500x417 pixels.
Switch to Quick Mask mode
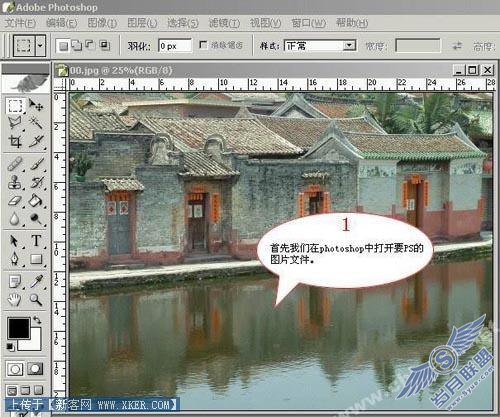[35, 369]
